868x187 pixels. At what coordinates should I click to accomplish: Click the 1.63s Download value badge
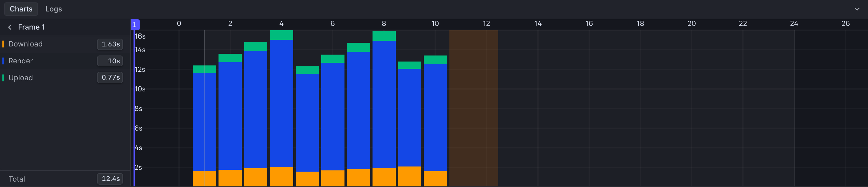click(x=110, y=44)
